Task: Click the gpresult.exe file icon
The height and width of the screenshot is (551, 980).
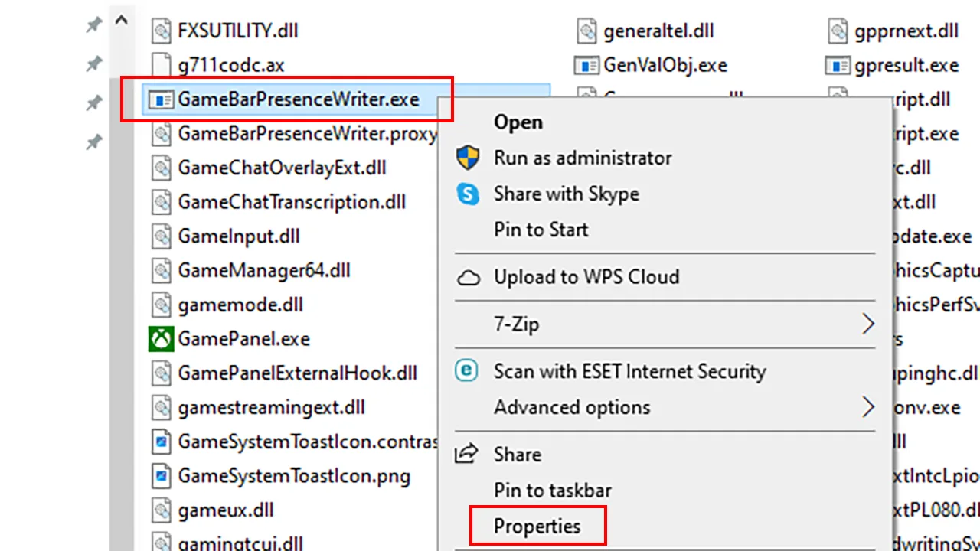Action: (x=838, y=65)
